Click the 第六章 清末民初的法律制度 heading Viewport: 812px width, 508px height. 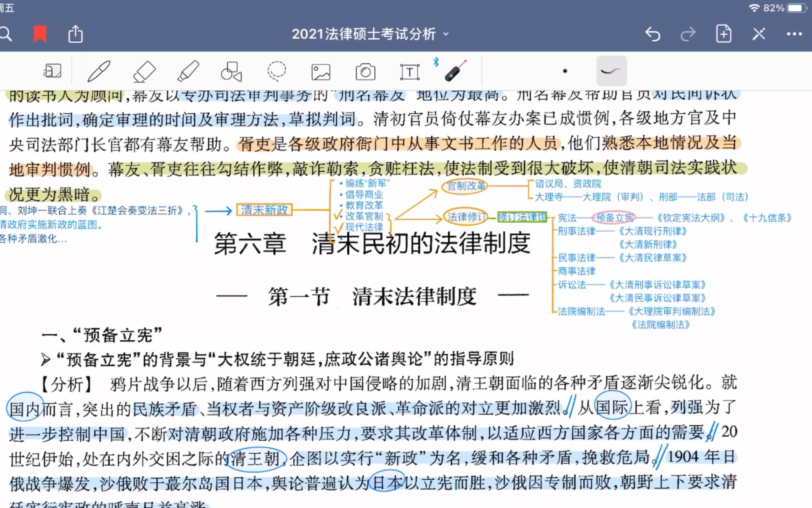pyautogui.click(x=372, y=243)
